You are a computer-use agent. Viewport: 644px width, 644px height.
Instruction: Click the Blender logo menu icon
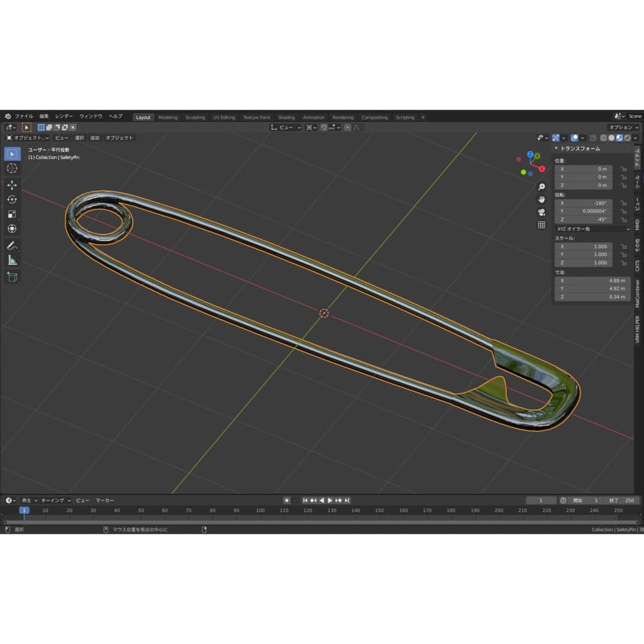[8, 116]
